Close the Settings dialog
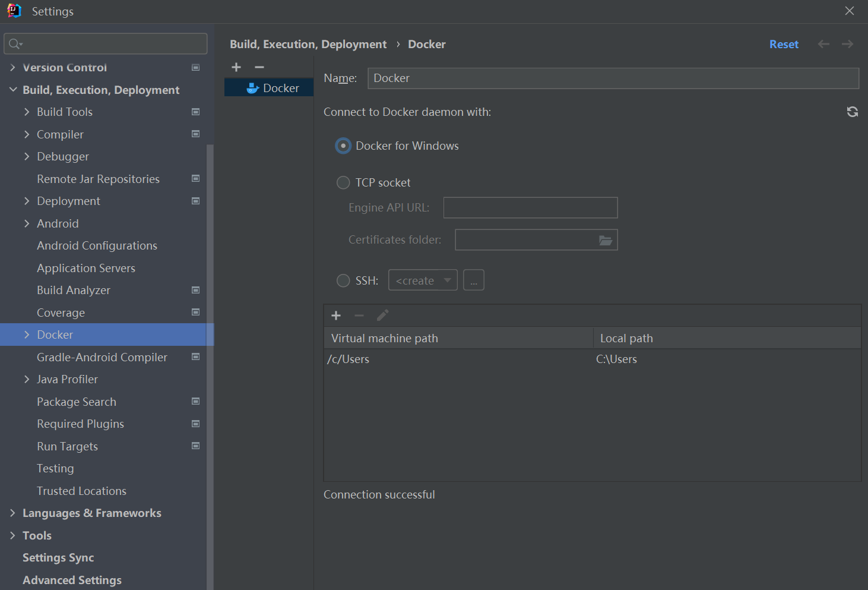This screenshot has width=868, height=590. (850, 11)
